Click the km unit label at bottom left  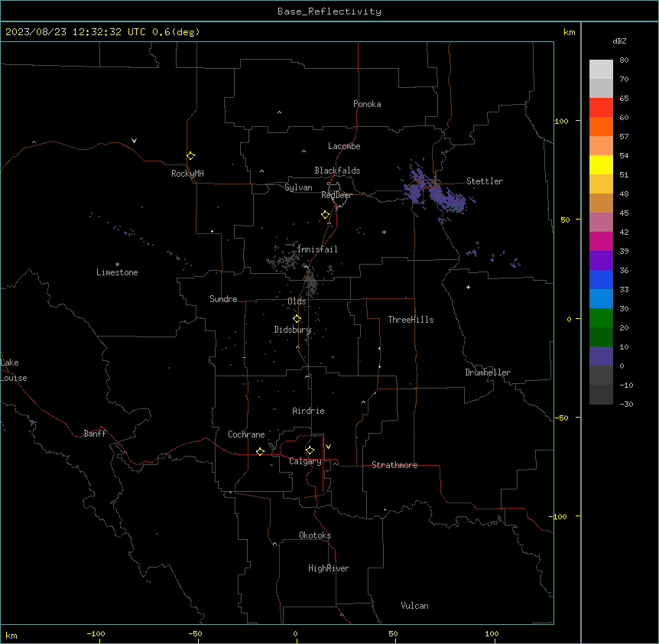coord(11,636)
